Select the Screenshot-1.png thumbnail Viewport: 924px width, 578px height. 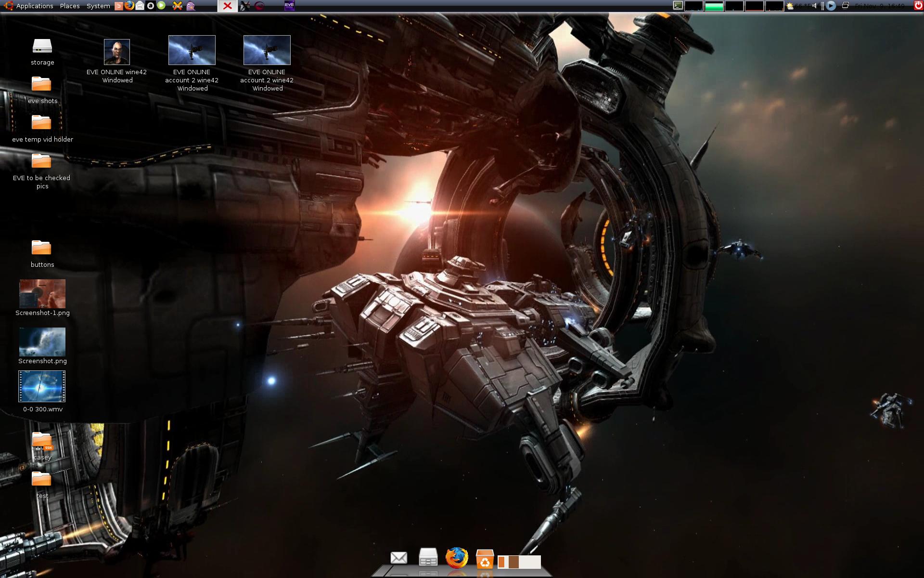click(x=42, y=294)
